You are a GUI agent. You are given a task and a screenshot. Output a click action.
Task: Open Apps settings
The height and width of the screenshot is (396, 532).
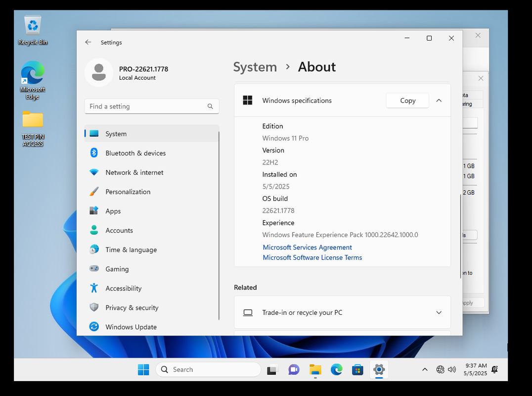point(152,211)
